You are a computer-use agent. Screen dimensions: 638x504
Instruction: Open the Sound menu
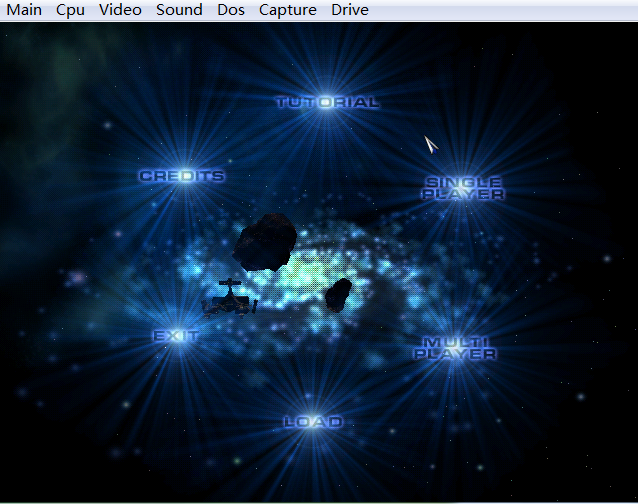pyautogui.click(x=179, y=10)
